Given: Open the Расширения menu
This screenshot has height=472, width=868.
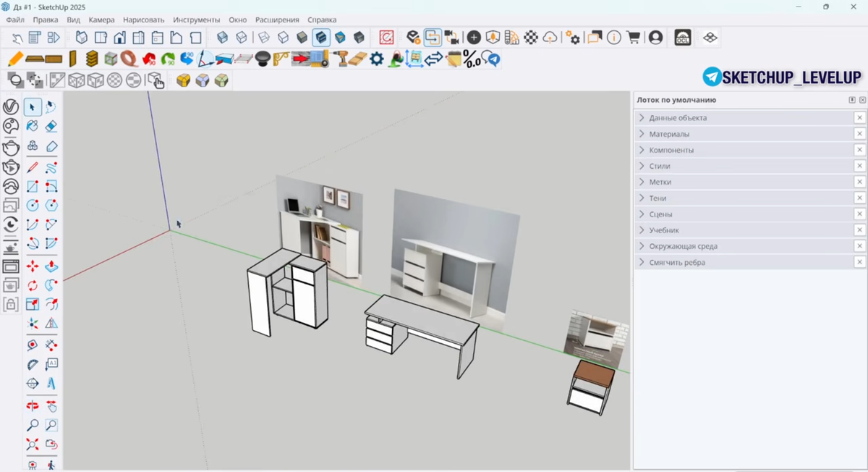Looking at the screenshot, I should coord(277,20).
